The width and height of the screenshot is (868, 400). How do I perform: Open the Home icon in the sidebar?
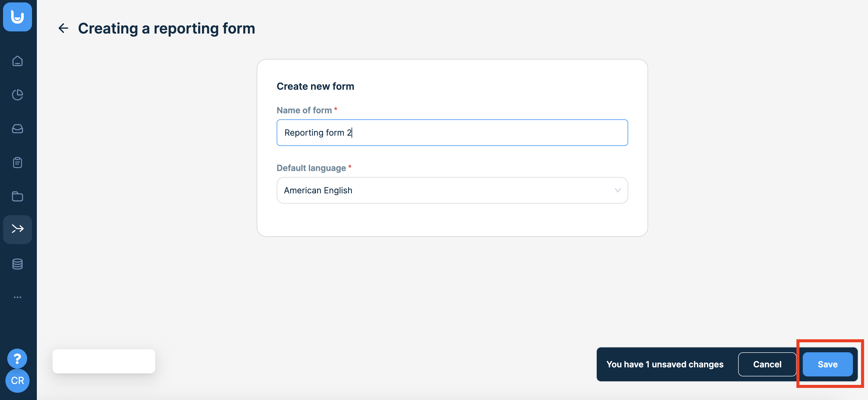click(18, 61)
